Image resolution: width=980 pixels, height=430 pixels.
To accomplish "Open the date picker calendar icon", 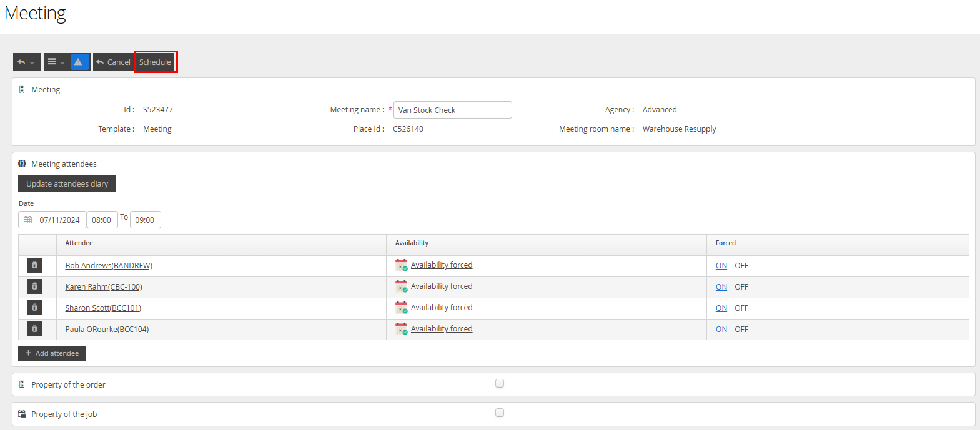I will tap(27, 220).
